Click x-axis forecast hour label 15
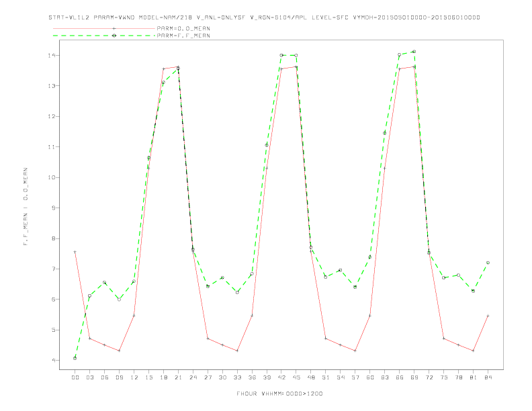This screenshot has width=532, height=411. [148, 377]
